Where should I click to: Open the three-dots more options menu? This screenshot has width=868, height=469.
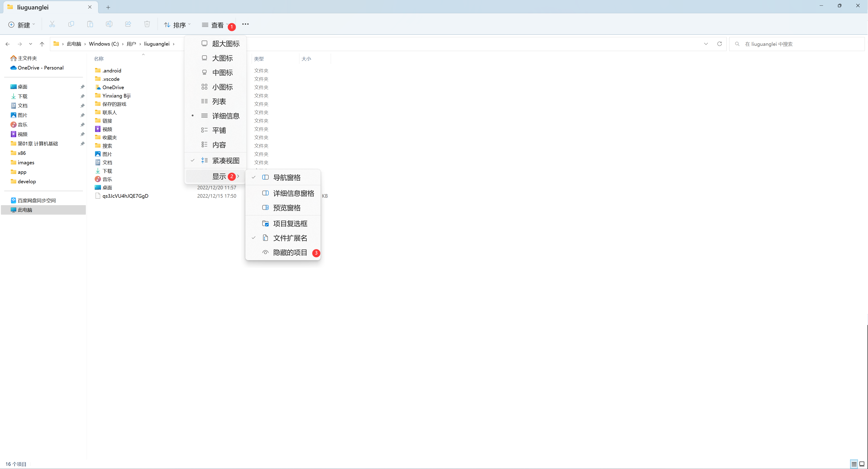tap(245, 24)
